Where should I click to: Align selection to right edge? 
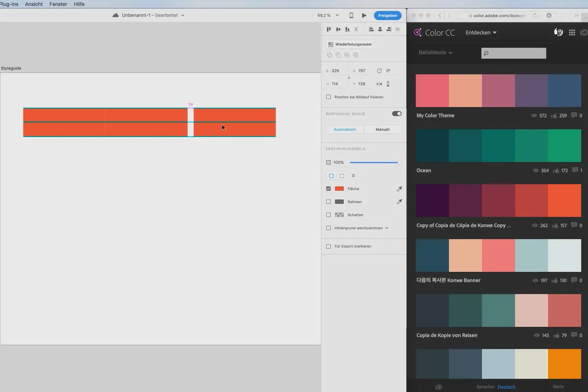pos(389,29)
